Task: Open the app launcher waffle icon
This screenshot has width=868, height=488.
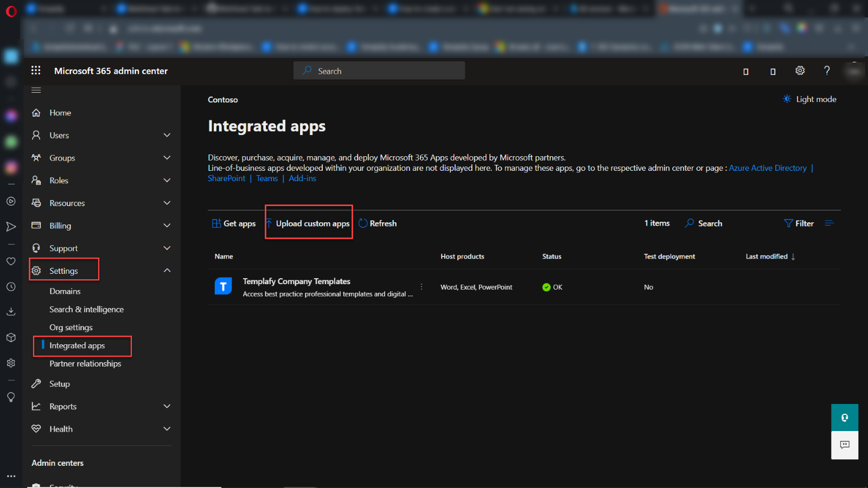Action: pyautogui.click(x=36, y=70)
